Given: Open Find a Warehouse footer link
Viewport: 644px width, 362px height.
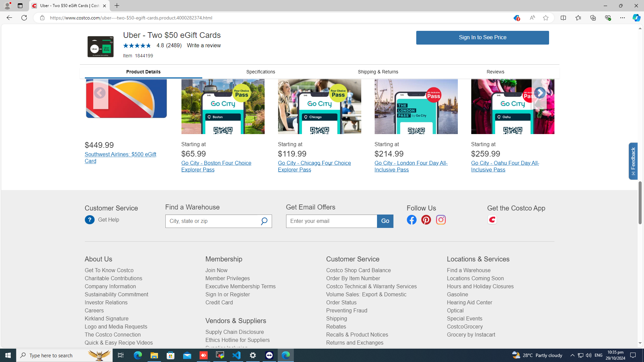Looking at the screenshot, I should tap(469, 270).
